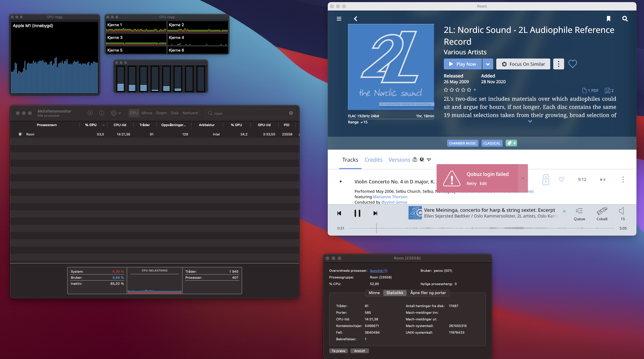Image resolution: width=644 pixels, height=359 pixels.
Task: Open the album star rating dropdown
Action: click(x=475, y=90)
